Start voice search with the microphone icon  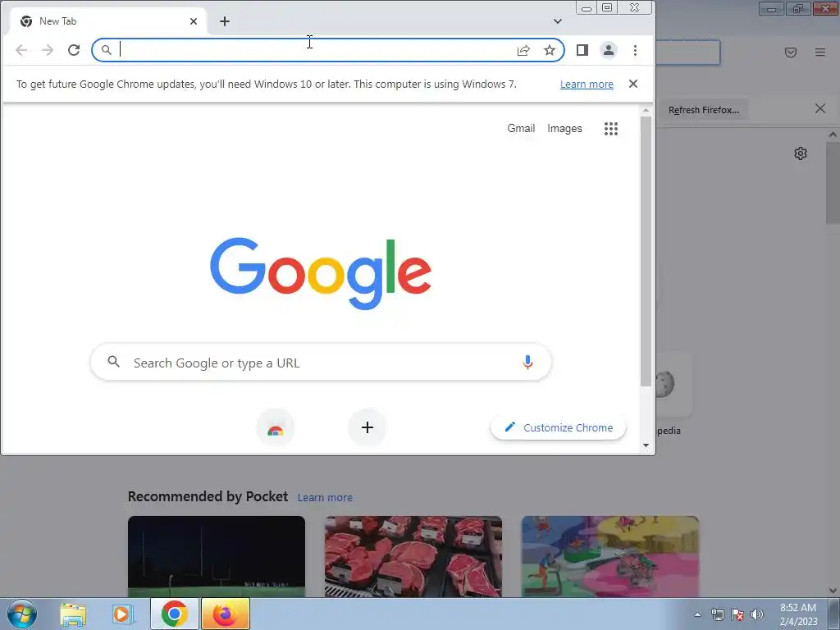click(527, 363)
